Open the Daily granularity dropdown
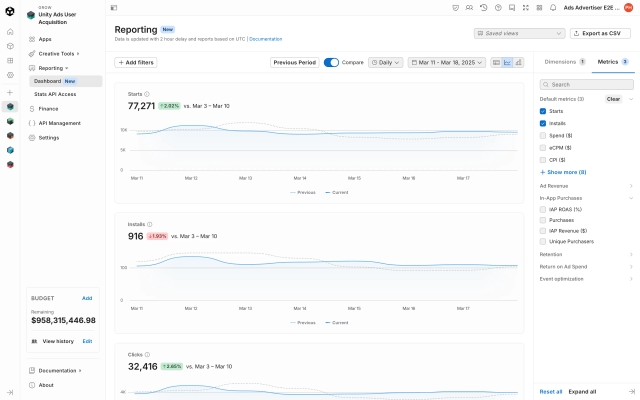 click(x=385, y=62)
